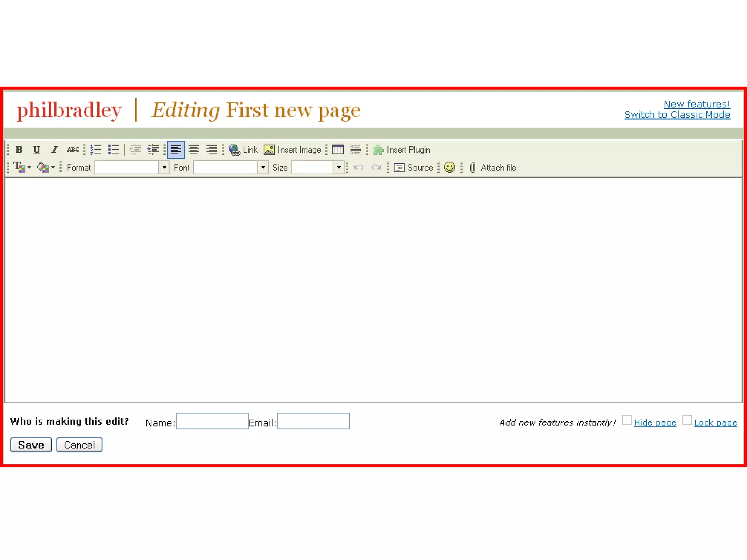747x560 pixels.
Task: Check the Hide page checkbox
Action: [627, 420]
